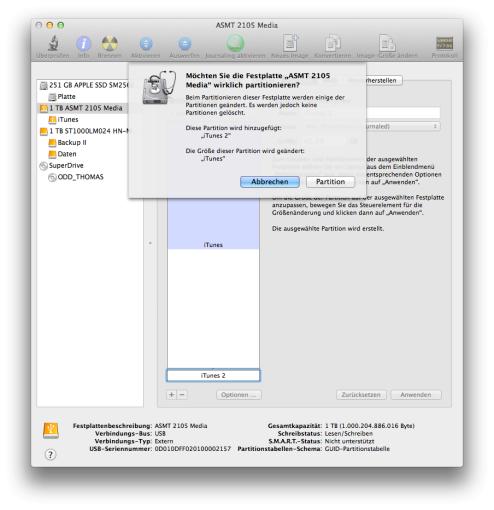494x510 pixels.
Task: Open the help question mark button
Action: [x=50, y=454]
